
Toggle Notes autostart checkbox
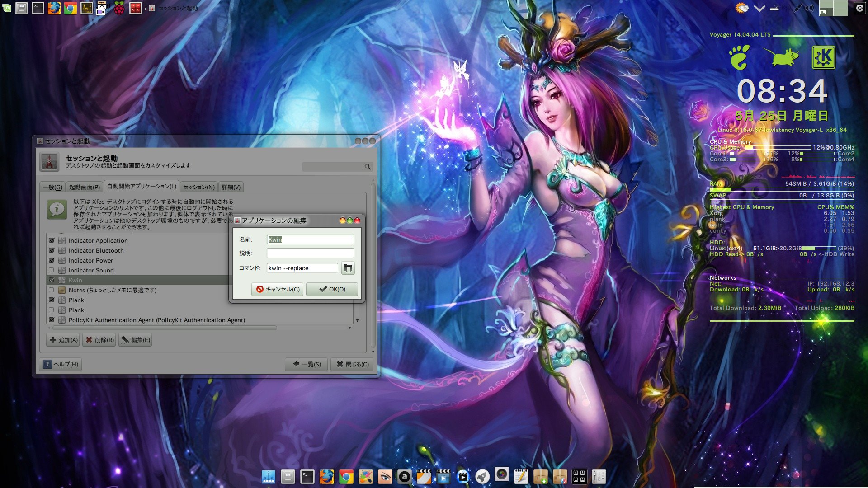click(52, 290)
